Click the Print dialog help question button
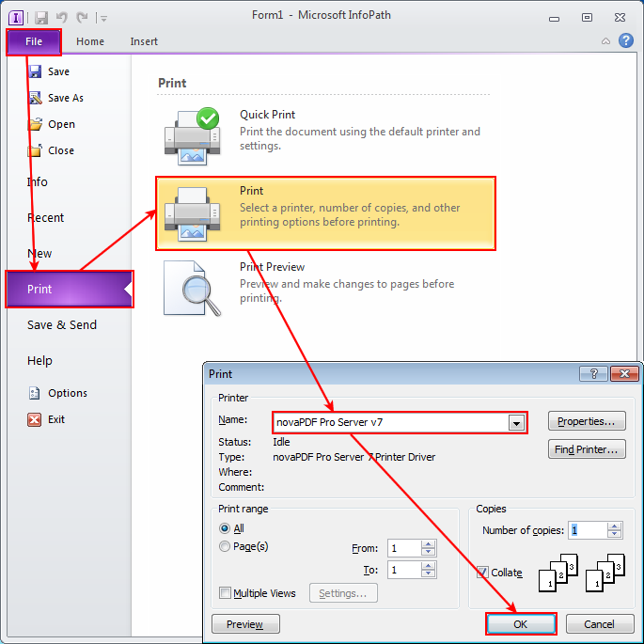The height and width of the screenshot is (644, 644). click(593, 374)
